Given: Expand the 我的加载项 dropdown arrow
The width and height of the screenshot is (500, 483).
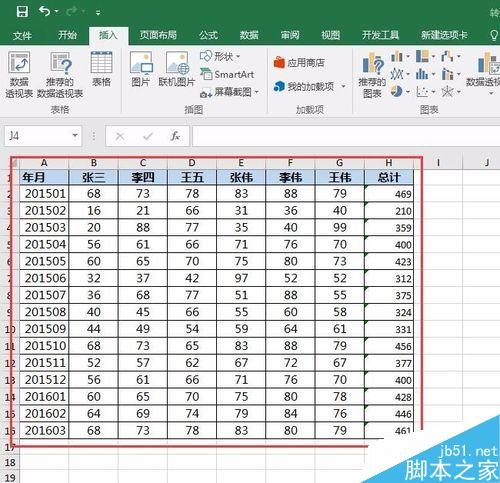Looking at the screenshot, I should (344, 87).
